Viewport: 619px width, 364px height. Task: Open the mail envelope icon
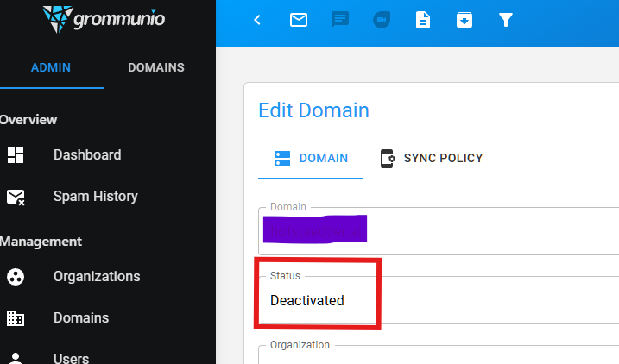[299, 20]
